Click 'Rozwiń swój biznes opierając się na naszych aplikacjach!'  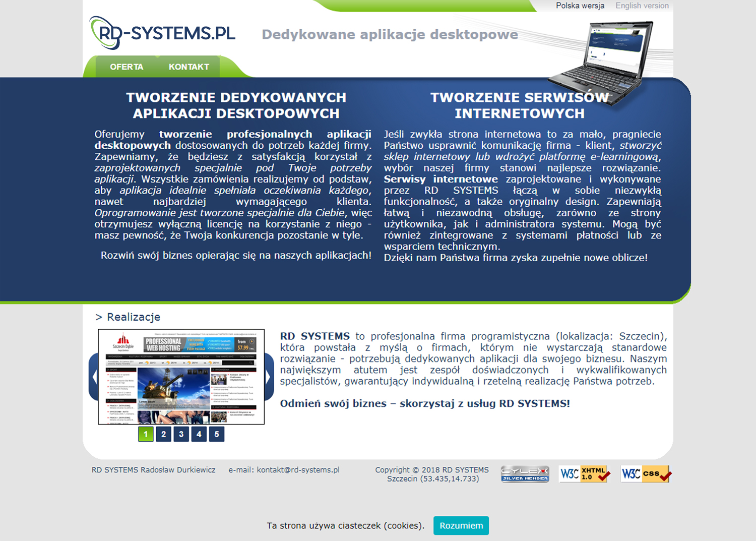pyautogui.click(x=236, y=256)
